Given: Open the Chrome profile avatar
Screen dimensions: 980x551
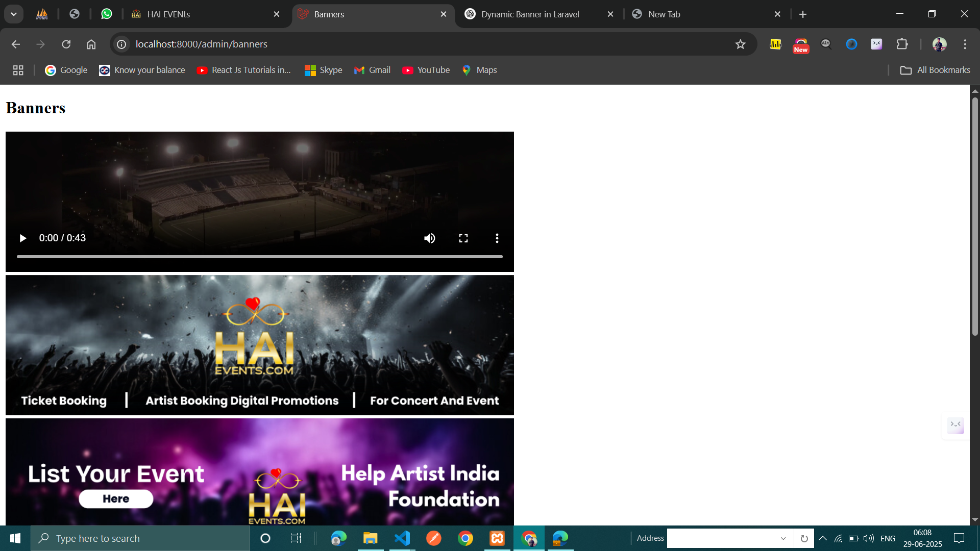Looking at the screenshot, I should [x=940, y=44].
